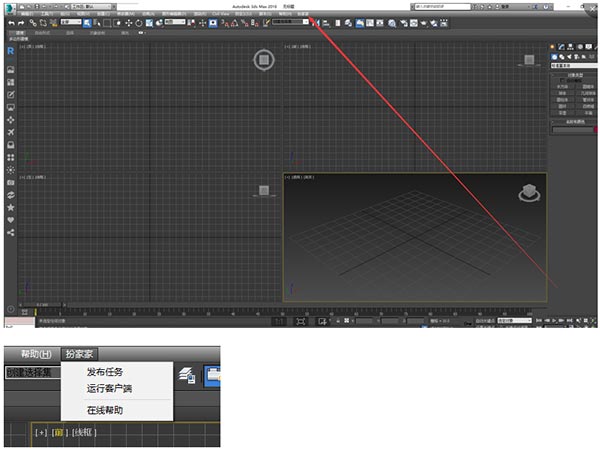
Task: Enable the AutoGrid checkbox
Action: pyautogui.click(x=562, y=81)
